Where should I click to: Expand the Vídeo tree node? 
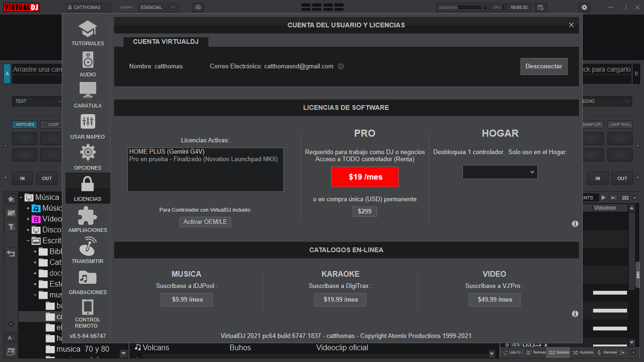pos(28,219)
